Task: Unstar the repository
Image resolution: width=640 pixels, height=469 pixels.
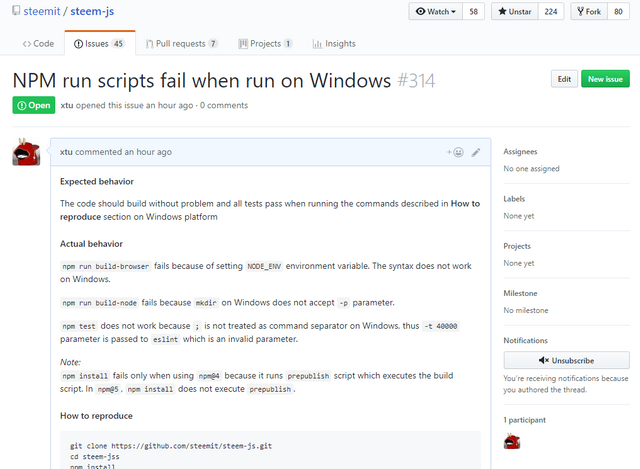Action: click(x=515, y=11)
